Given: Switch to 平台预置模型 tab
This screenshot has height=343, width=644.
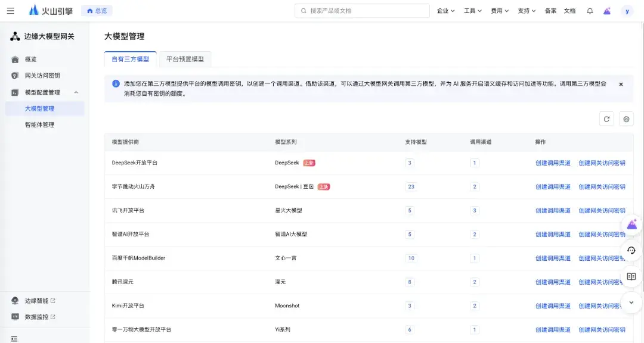Looking at the screenshot, I should (x=185, y=59).
